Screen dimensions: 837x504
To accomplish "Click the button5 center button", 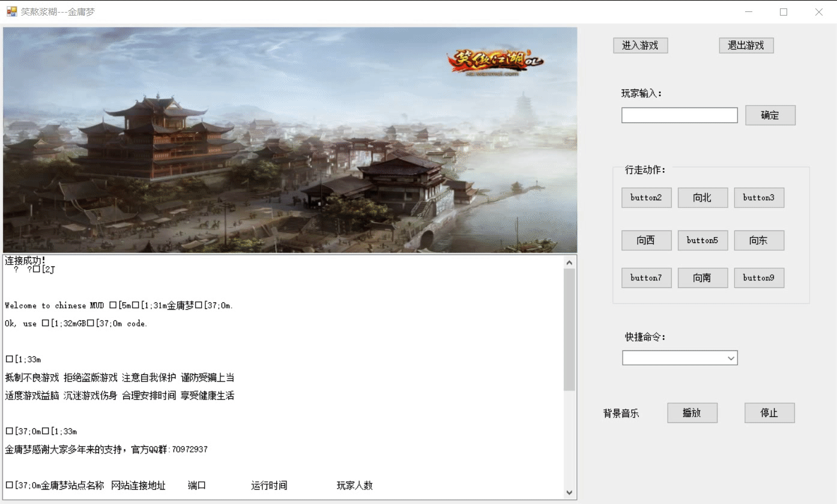I will [703, 241].
